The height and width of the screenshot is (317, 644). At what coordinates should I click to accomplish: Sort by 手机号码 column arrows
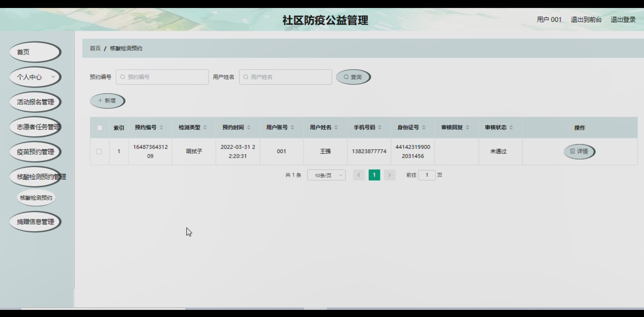380,127
